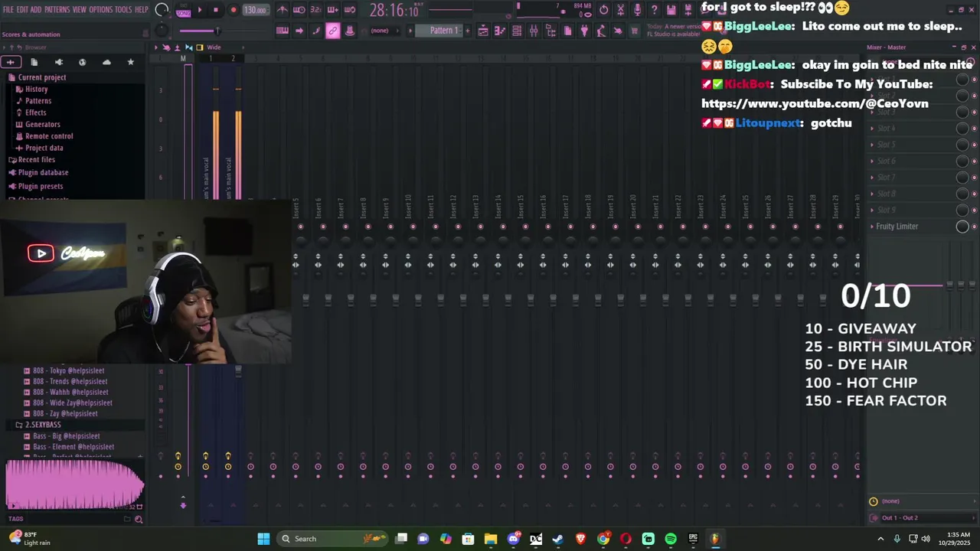
Task: Open the EDIT menu
Action: pyautogui.click(x=22, y=9)
